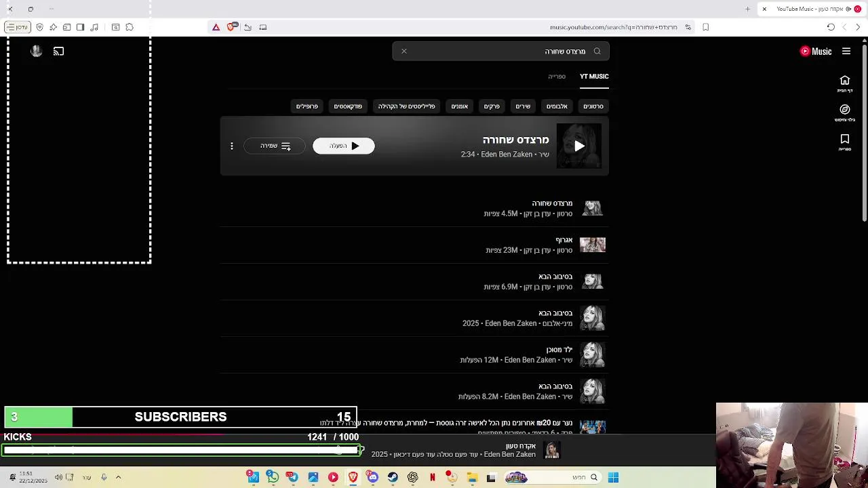Filter results by פרופילים chip
The image size is (868, 488).
click(x=307, y=106)
